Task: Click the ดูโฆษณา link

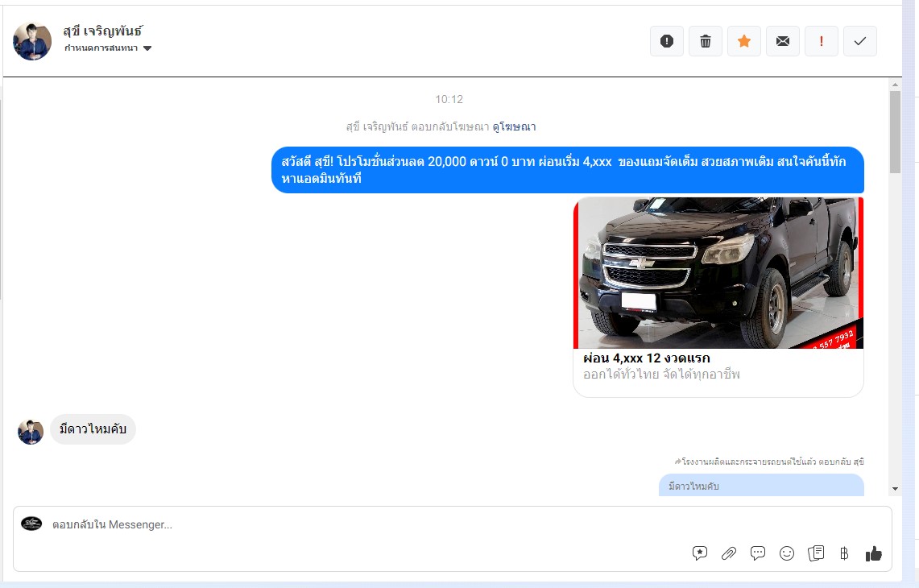Action: [x=514, y=126]
